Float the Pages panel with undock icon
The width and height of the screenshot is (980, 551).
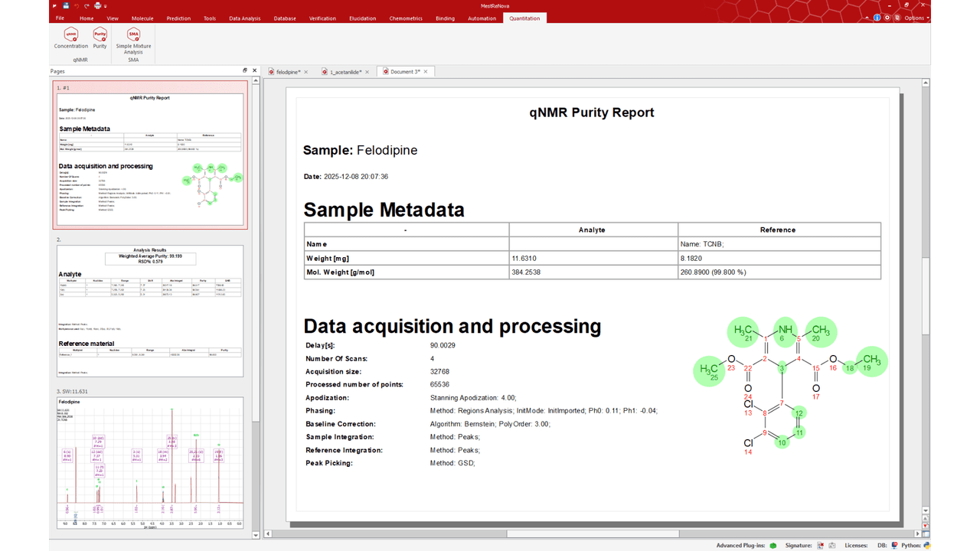tap(245, 70)
